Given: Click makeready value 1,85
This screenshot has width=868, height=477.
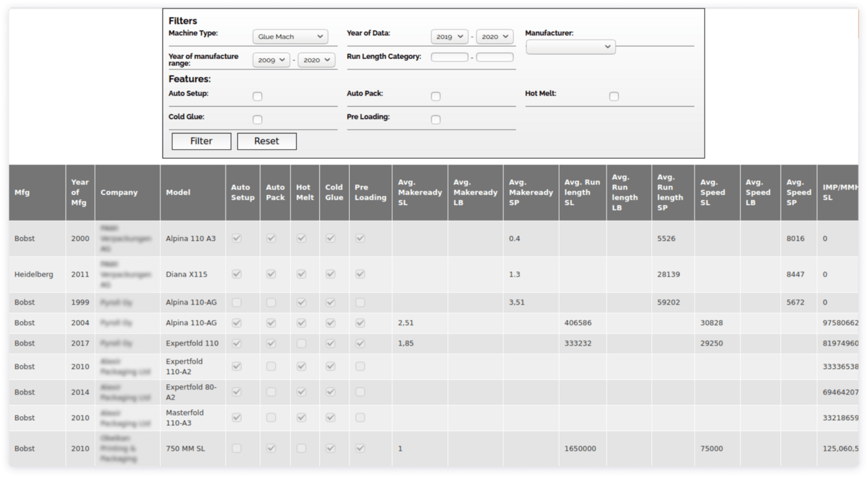Looking at the screenshot, I should [x=405, y=343].
